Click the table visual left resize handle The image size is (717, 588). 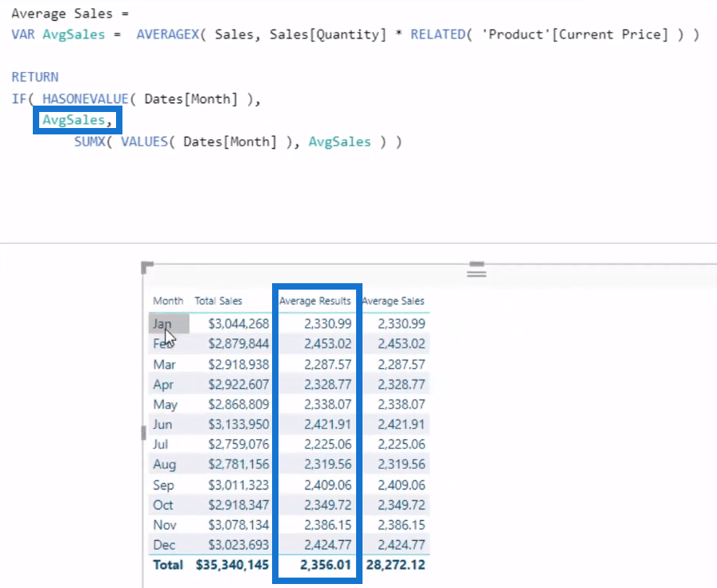143,433
